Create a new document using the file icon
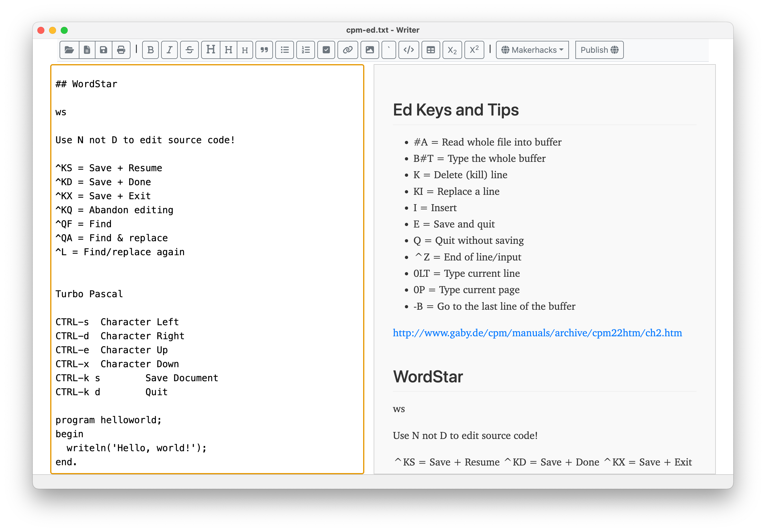This screenshot has height=532, width=766. [87, 50]
